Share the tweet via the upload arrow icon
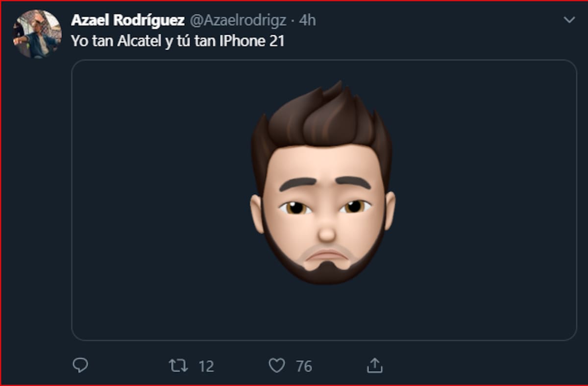Viewport: 588px width, 386px height. [374, 365]
